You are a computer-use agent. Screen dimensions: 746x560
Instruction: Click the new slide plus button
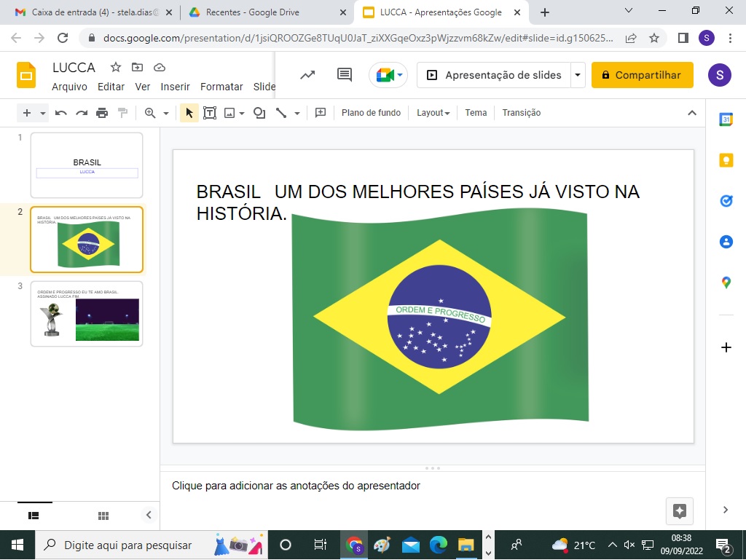tap(27, 113)
